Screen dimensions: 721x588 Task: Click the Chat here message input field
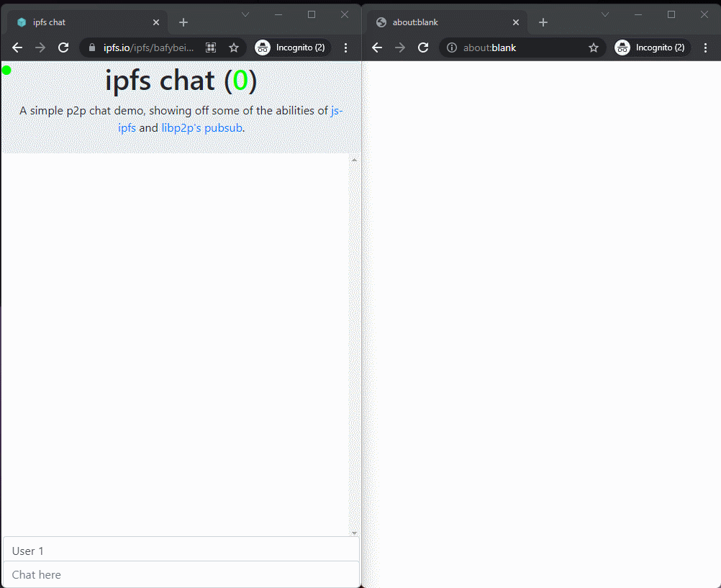180,574
